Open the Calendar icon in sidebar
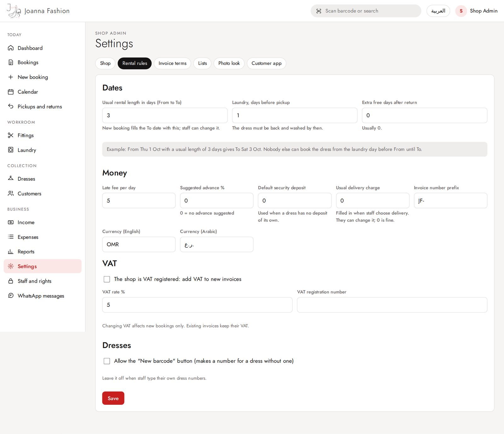 pos(11,92)
